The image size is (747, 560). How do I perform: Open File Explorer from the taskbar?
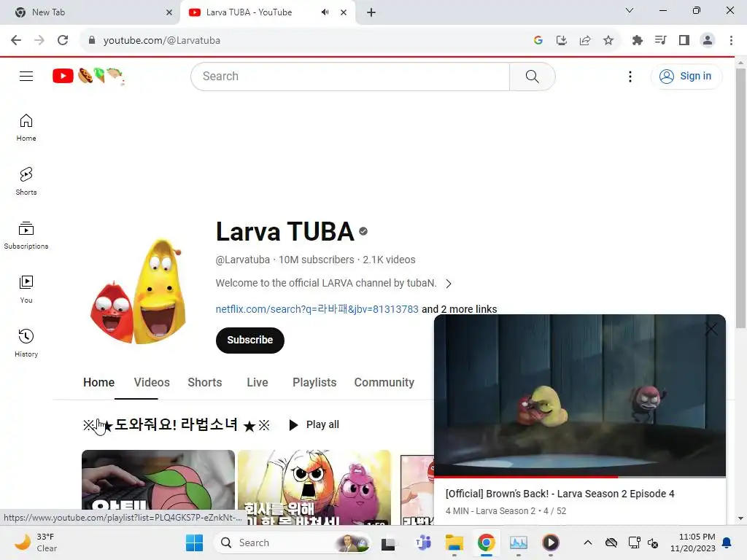click(x=454, y=542)
